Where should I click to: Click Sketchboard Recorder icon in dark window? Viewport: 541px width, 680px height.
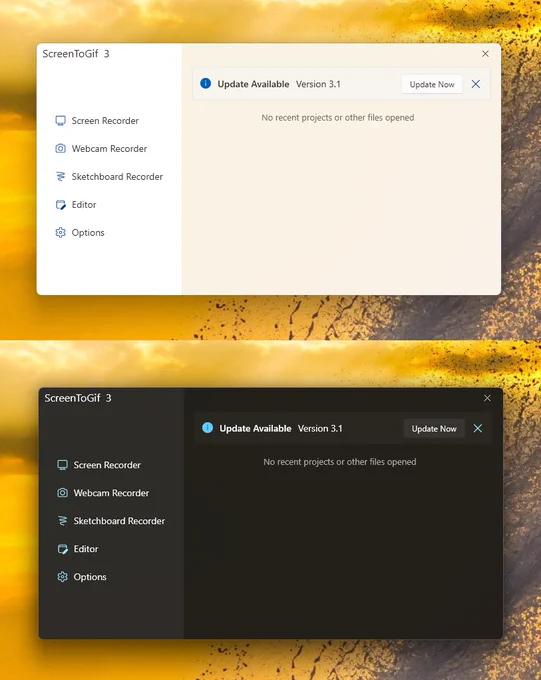tap(62, 521)
